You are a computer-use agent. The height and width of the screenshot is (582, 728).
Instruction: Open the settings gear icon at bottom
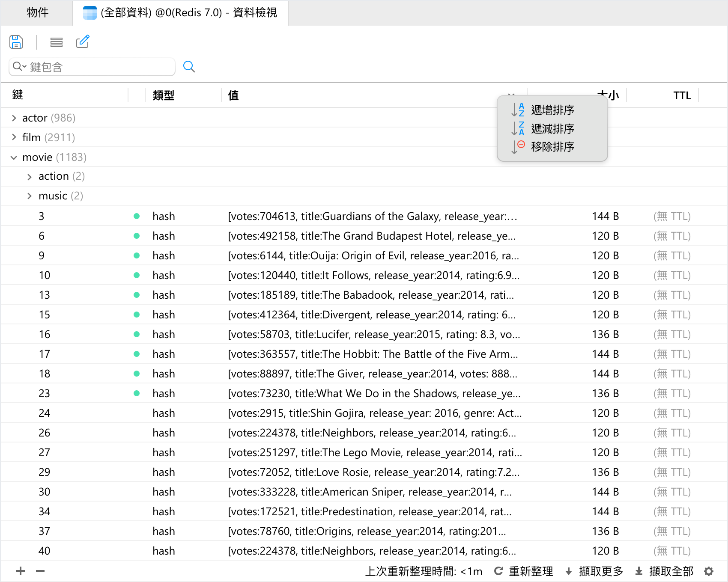(x=709, y=571)
